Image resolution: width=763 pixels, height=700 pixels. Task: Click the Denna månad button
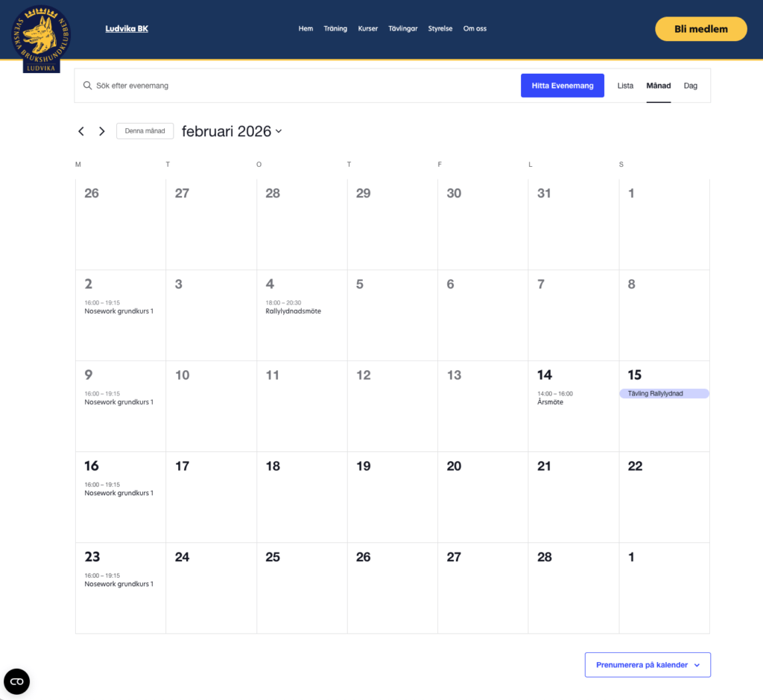click(x=145, y=131)
